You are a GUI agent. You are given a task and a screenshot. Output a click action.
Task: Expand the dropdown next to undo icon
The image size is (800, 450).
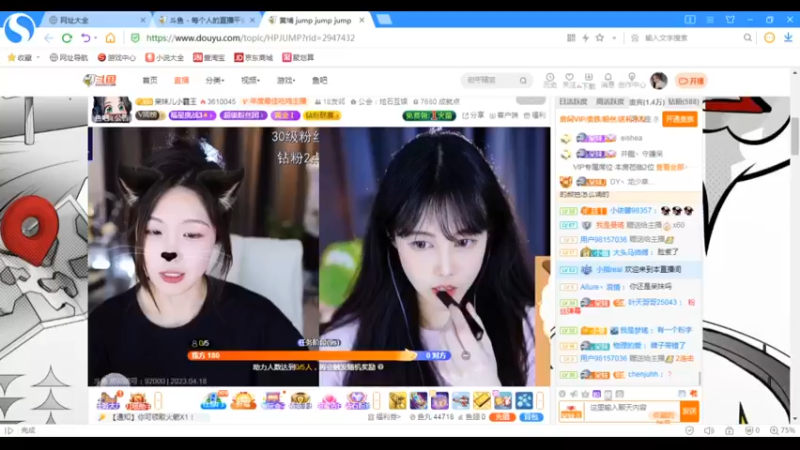tap(95, 38)
